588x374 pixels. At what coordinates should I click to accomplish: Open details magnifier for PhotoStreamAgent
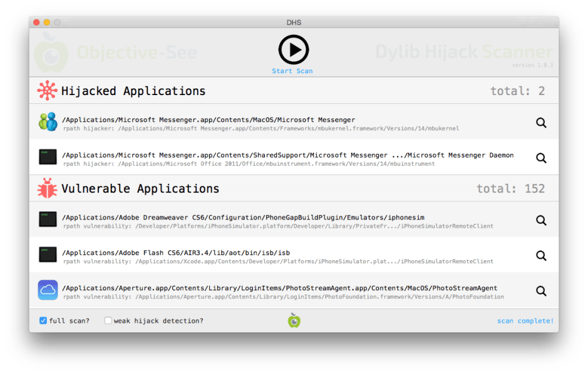[540, 291]
